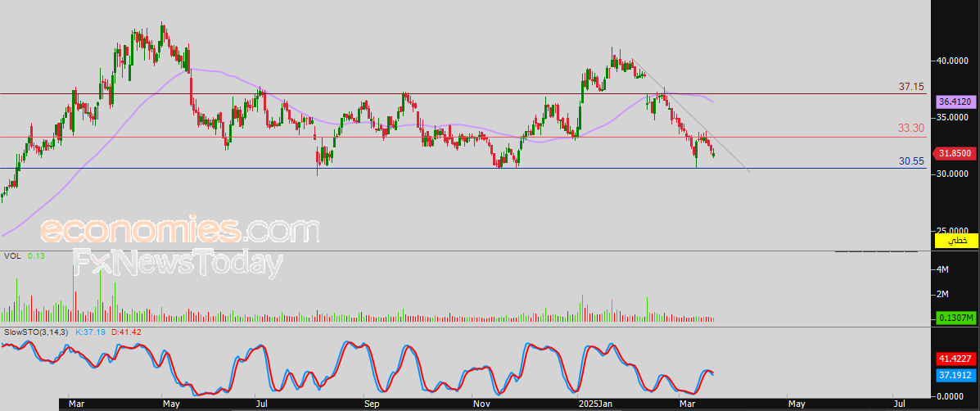980x411 pixels.
Task: Click the 25.0000 price axis label
Action: pos(952,230)
